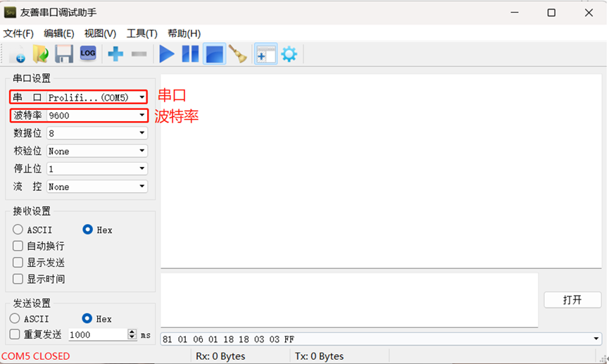Click the 打开 button
Screen dimensions: 609x364
(572, 299)
